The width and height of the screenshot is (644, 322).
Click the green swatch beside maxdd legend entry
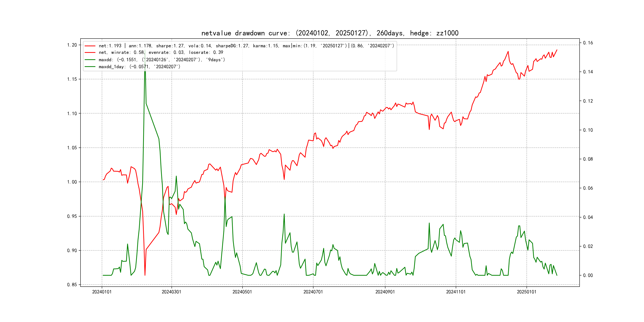click(x=90, y=60)
